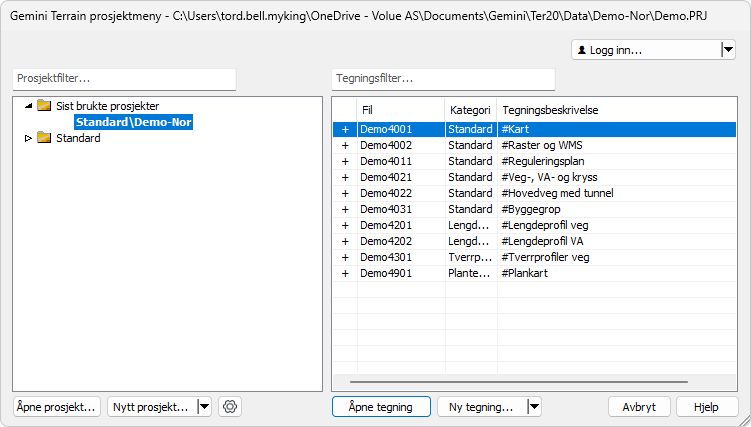The width and height of the screenshot is (751, 427).
Task: Open the Ny tegning dropdown arrow
Action: [533, 406]
